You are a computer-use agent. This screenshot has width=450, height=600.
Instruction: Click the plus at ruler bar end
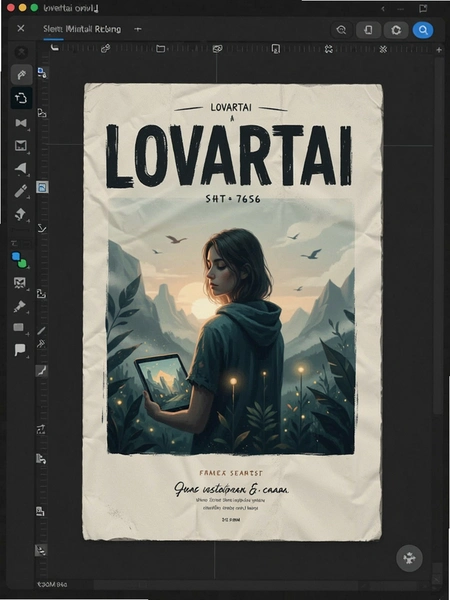(439, 49)
